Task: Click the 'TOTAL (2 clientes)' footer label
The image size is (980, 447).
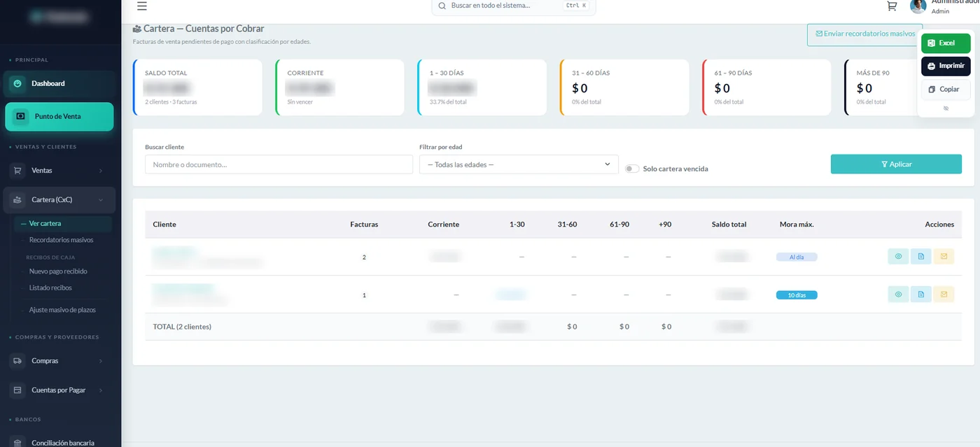Action: point(182,327)
